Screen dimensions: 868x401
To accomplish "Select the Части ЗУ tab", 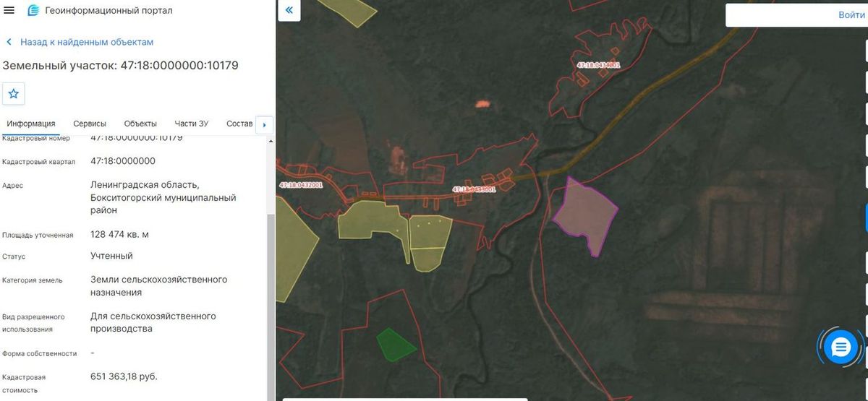I will [192, 124].
